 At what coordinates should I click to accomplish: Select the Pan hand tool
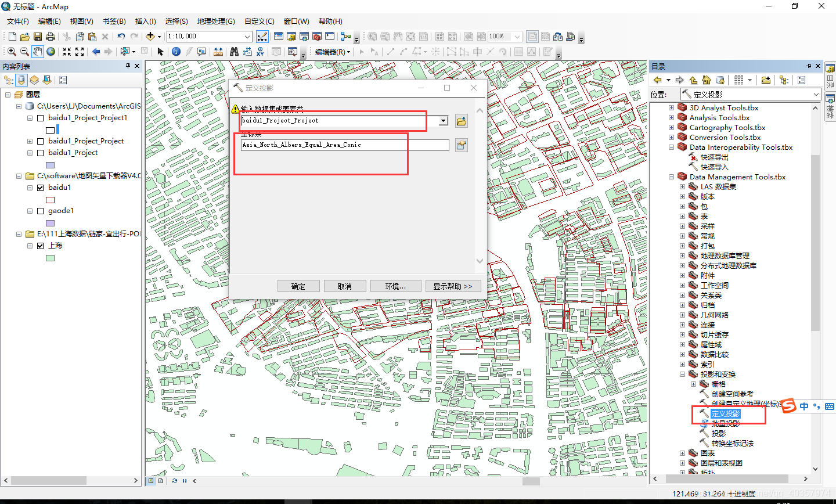pos(38,52)
